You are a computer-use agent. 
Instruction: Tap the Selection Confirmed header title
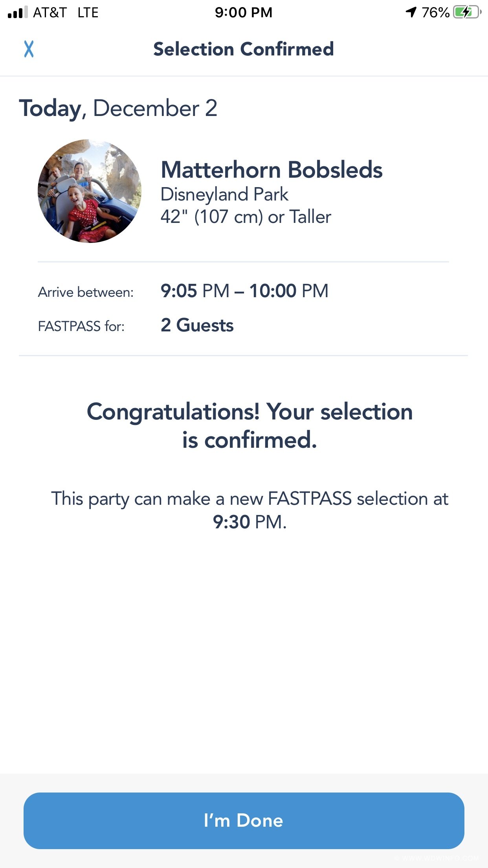coord(244,49)
